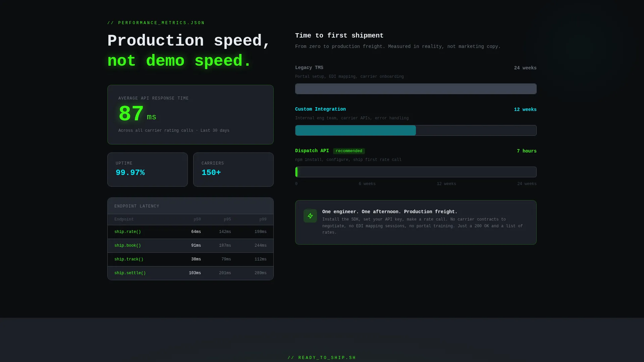Click the 'p99' column header

(x=263, y=220)
